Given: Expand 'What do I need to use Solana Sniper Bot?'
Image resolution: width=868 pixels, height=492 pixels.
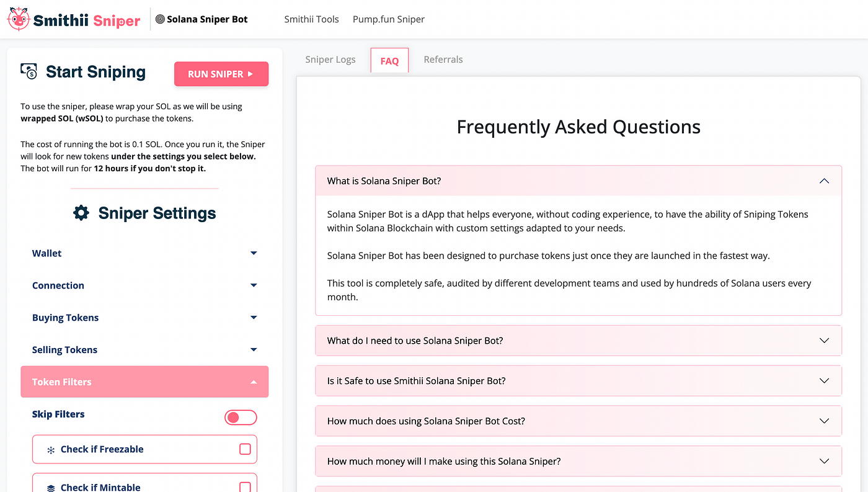Looking at the screenshot, I should tap(578, 341).
